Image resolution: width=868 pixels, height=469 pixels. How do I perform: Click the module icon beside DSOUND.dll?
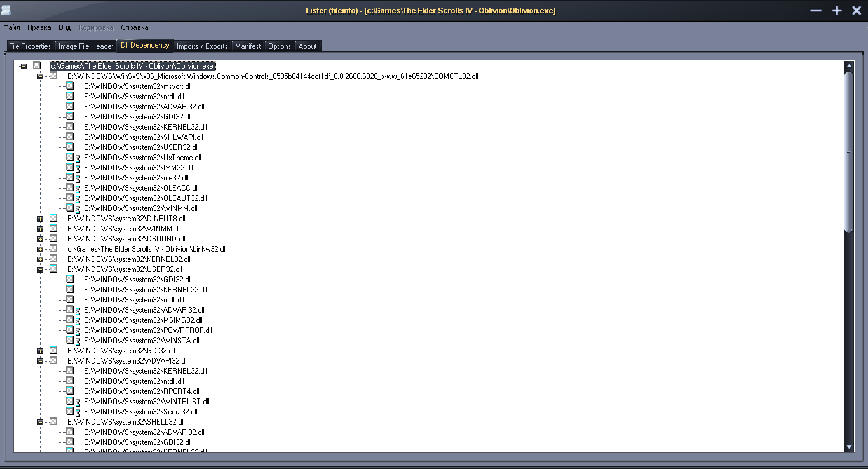coord(53,238)
